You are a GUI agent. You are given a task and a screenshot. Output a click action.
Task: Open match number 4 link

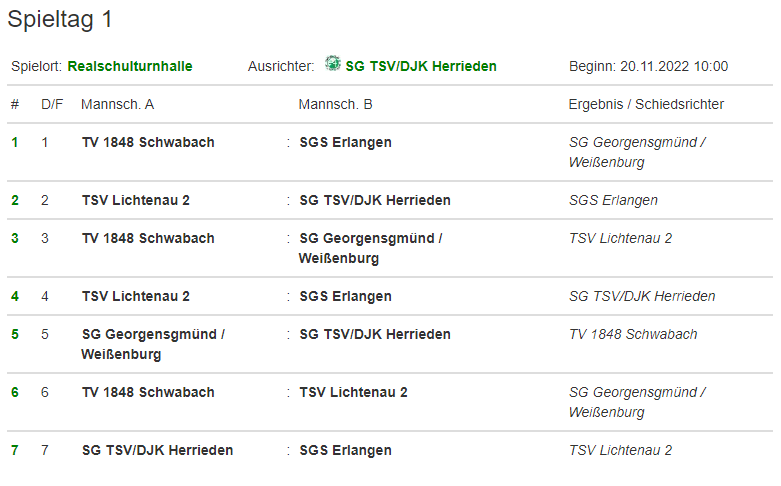(x=15, y=296)
